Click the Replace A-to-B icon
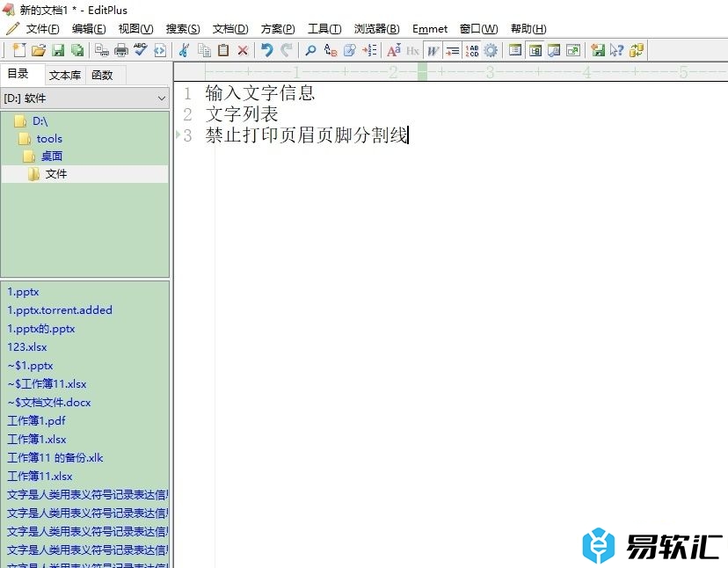Screen dimensions: 728x568 (330, 50)
